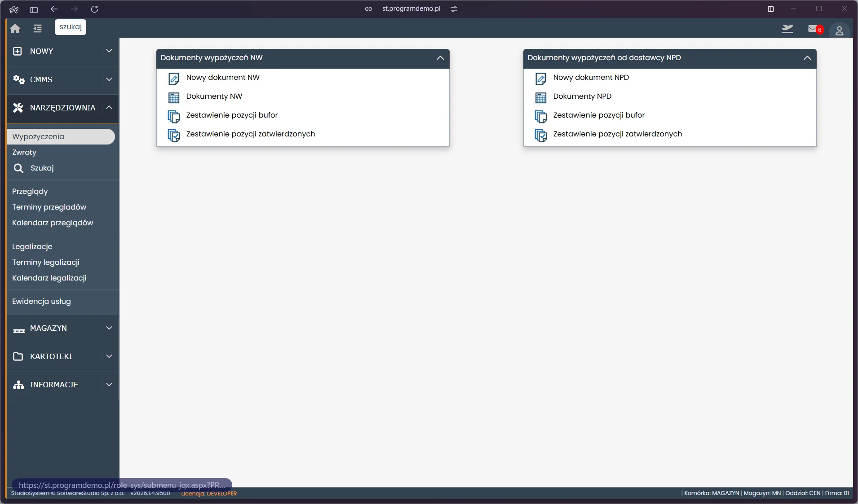Image resolution: width=858 pixels, height=504 pixels.
Task: Click the NARZĘDZIOWNIA tools icon
Action: (x=18, y=108)
